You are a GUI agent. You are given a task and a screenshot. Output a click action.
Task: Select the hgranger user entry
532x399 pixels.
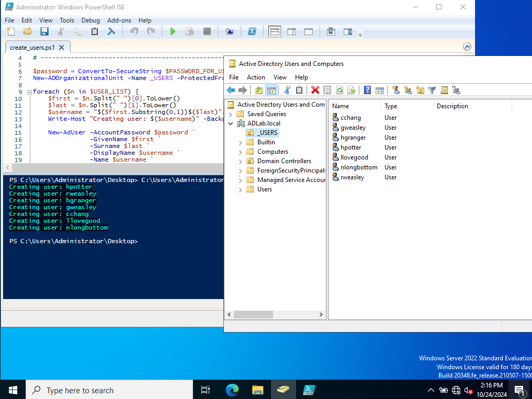(x=353, y=138)
